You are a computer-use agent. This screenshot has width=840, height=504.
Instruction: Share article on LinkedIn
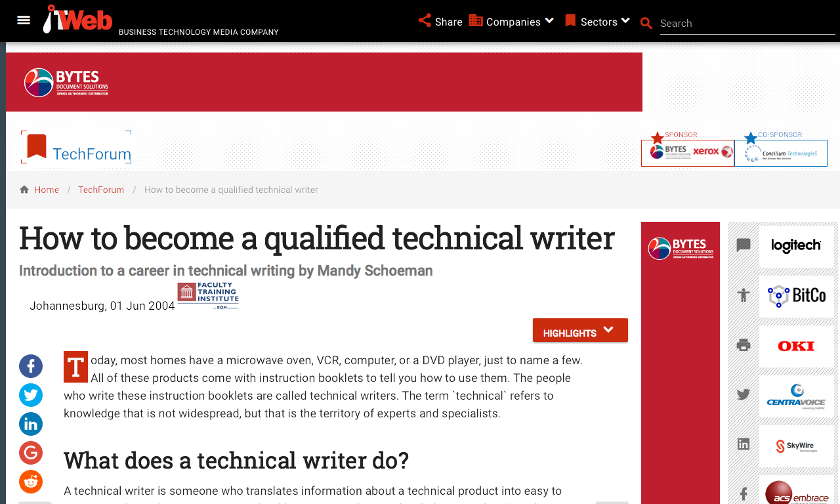coord(31,424)
